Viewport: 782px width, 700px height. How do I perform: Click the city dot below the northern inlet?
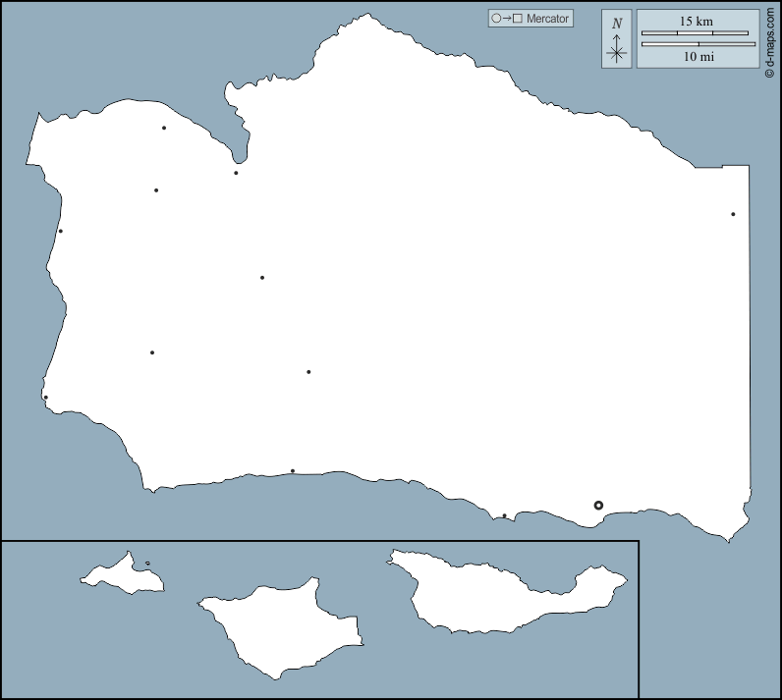click(x=236, y=173)
